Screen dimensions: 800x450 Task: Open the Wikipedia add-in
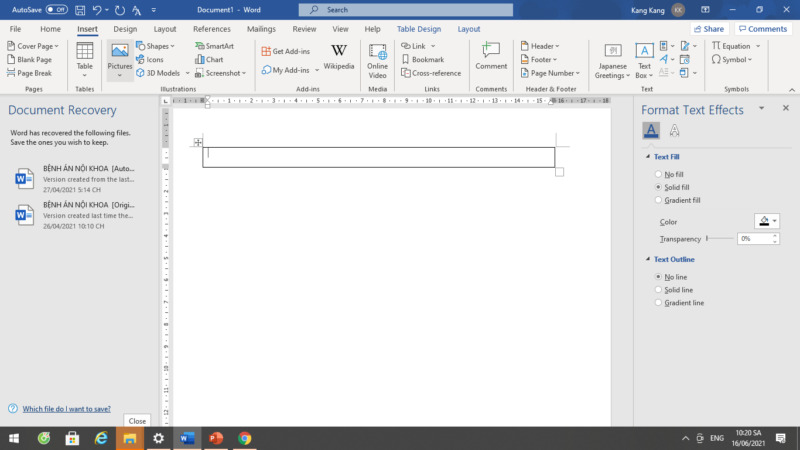tap(339, 57)
